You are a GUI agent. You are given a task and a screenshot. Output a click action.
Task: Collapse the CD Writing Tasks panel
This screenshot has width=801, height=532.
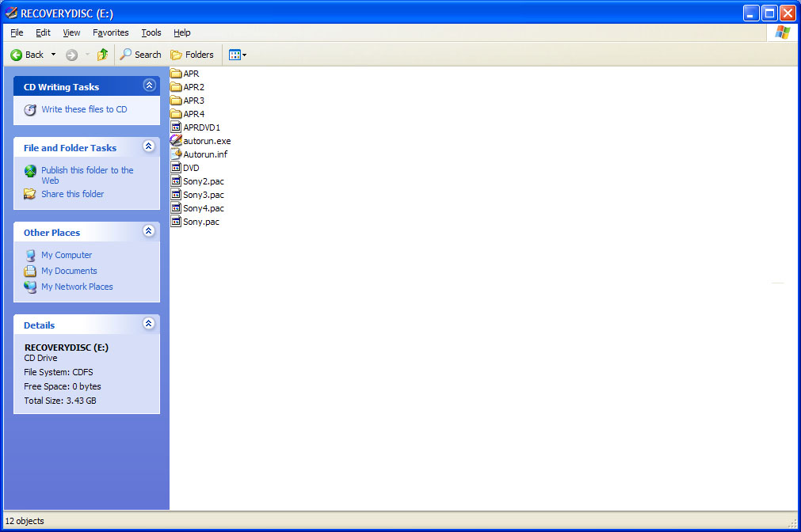pos(149,85)
